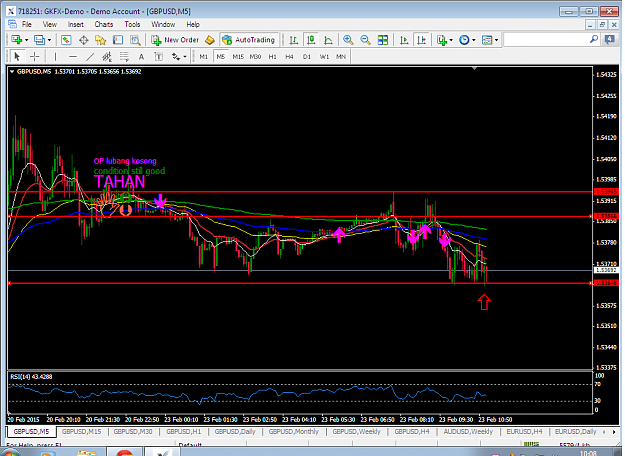Viewport: 625px width, 456px height.
Task: Open the Charts menu
Action: [x=104, y=24]
